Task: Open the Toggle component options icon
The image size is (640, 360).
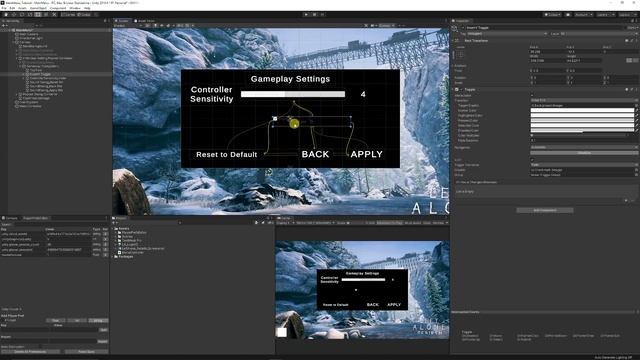Action: 636,89
